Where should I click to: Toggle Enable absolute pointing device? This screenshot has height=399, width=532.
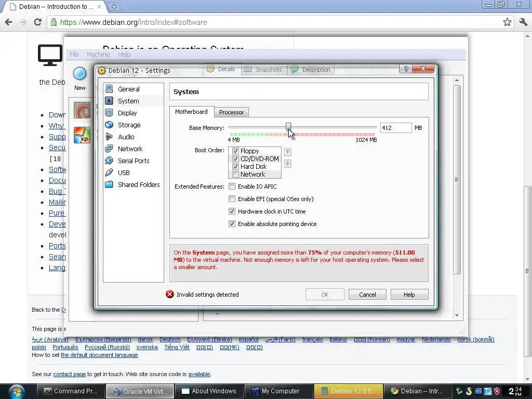232,224
